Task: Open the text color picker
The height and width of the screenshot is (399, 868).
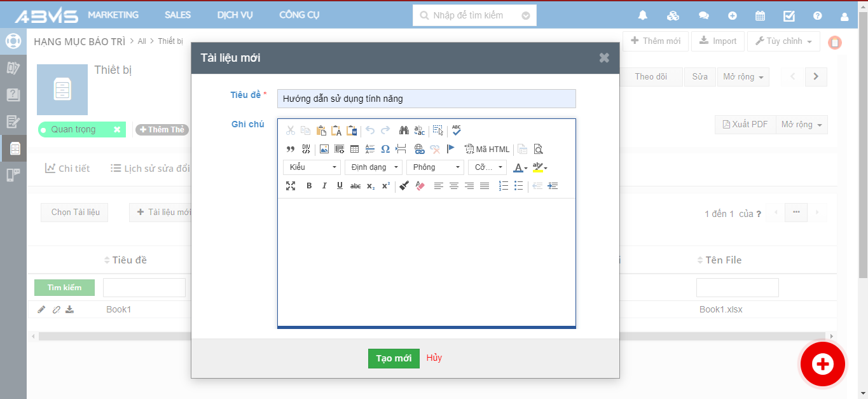Action: [x=520, y=167]
